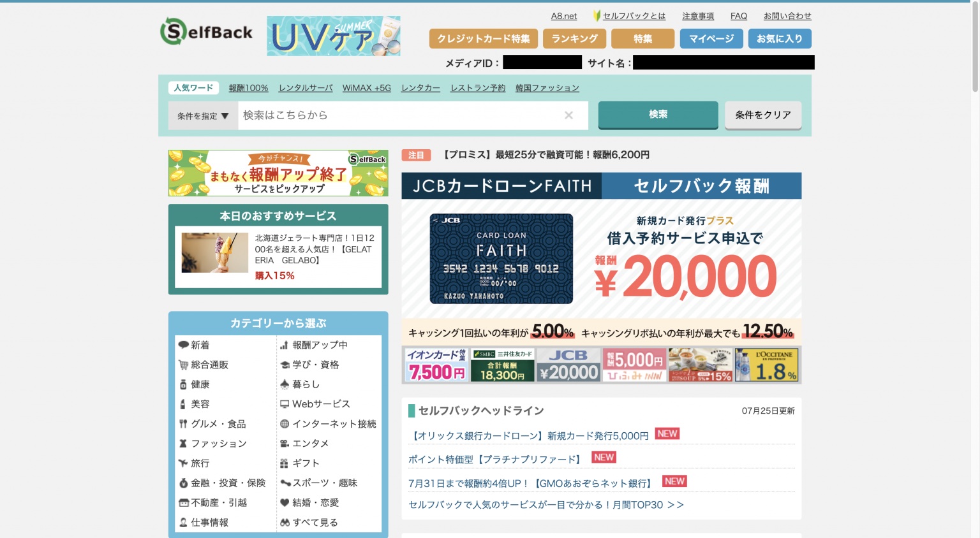Open the SelfBack logo home link
This screenshot has width=980, height=538.
pyautogui.click(x=206, y=32)
